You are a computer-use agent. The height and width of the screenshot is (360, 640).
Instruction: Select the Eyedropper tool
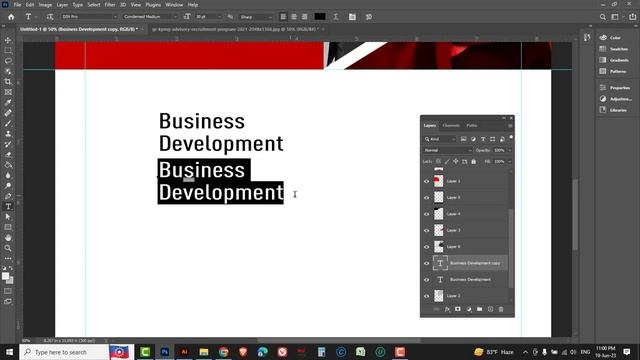coord(8,102)
